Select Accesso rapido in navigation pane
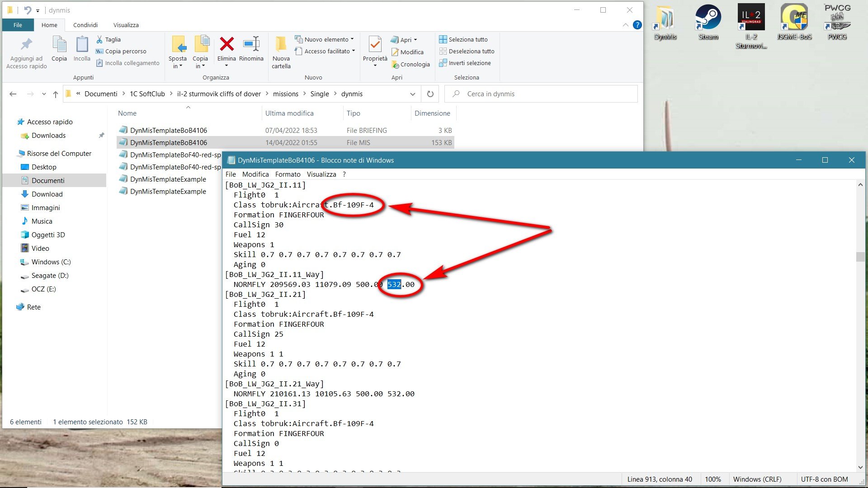Viewport: 868px width, 488px height. pos(49,122)
